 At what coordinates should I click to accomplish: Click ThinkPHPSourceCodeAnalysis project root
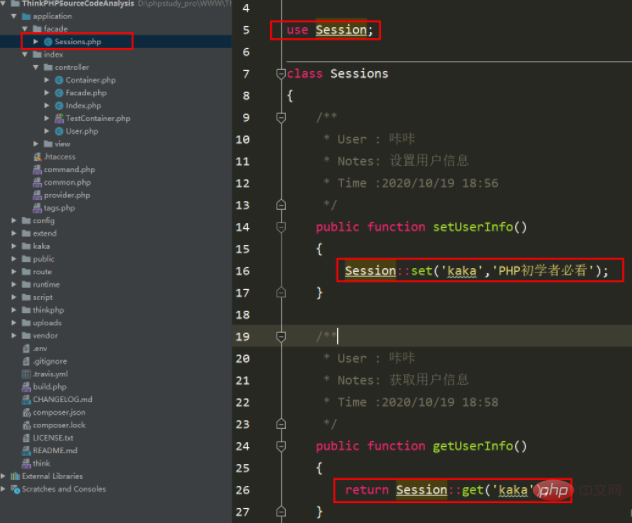coord(78,4)
